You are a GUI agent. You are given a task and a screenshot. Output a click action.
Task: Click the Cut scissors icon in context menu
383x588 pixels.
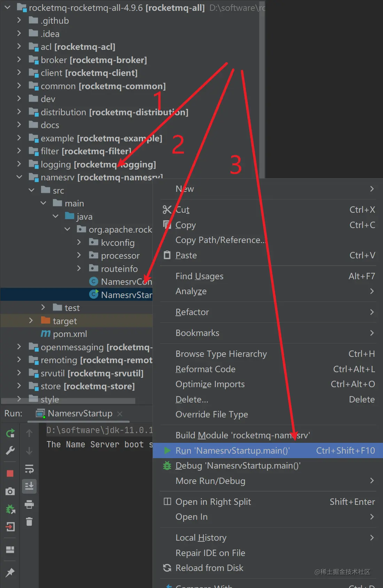click(x=167, y=210)
